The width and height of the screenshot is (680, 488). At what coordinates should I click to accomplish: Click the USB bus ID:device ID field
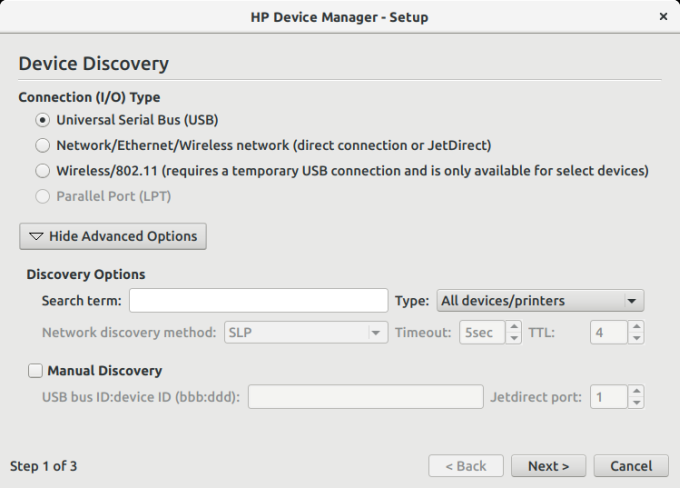tap(366, 396)
